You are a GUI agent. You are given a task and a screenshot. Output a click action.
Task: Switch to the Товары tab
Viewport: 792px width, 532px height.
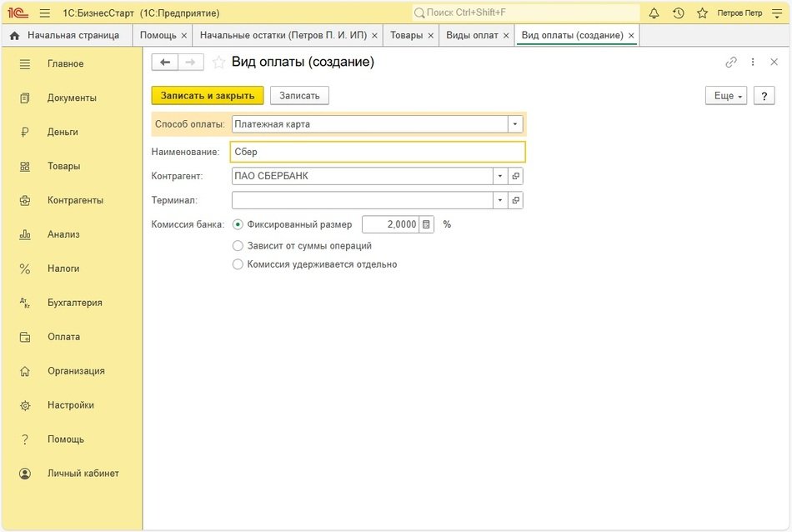click(406, 35)
